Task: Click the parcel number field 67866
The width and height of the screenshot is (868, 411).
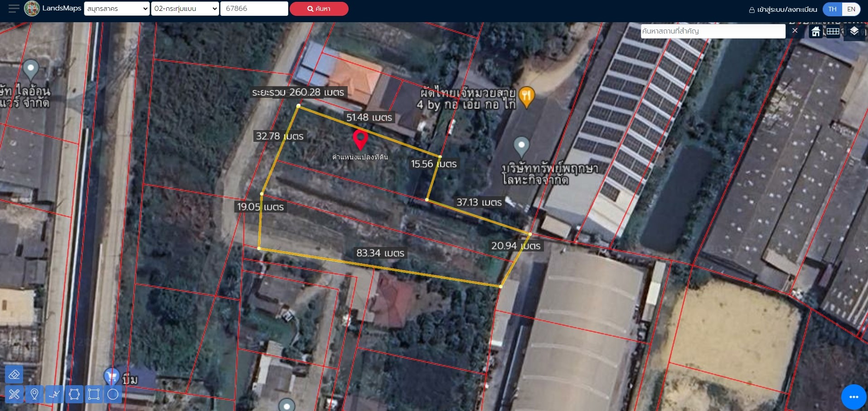Action: pos(254,9)
